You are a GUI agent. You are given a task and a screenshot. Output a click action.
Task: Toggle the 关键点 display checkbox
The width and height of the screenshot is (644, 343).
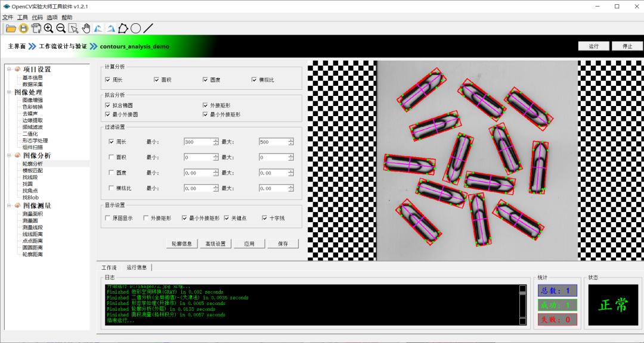click(227, 219)
